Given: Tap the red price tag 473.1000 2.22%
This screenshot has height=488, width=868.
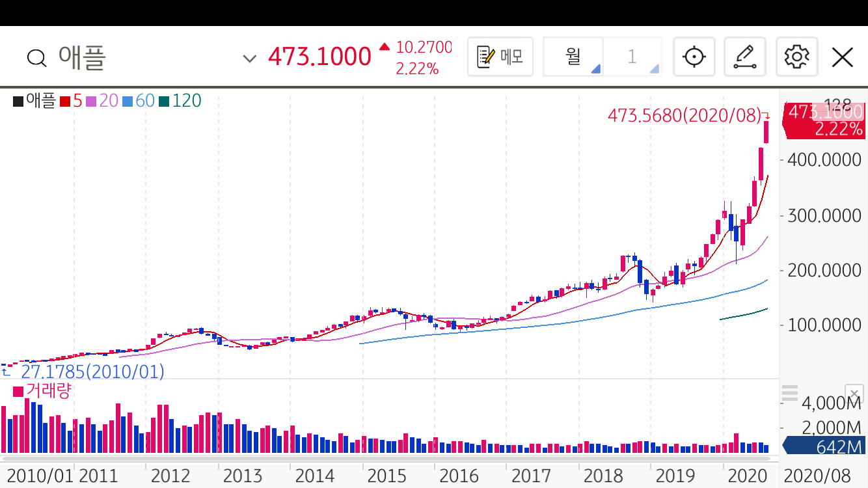Looking at the screenshot, I should pyautogui.click(x=825, y=120).
